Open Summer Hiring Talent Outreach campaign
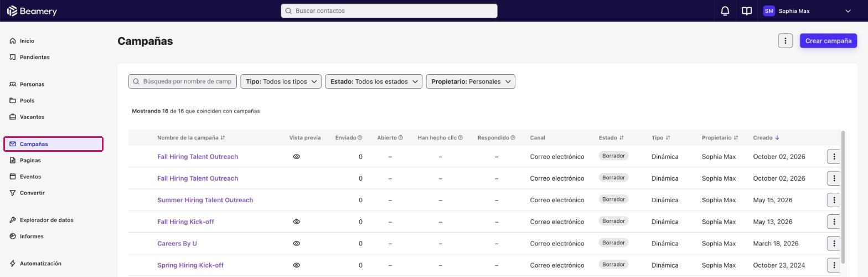The height and width of the screenshot is (277, 868). pyautogui.click(x=205, y=200)
